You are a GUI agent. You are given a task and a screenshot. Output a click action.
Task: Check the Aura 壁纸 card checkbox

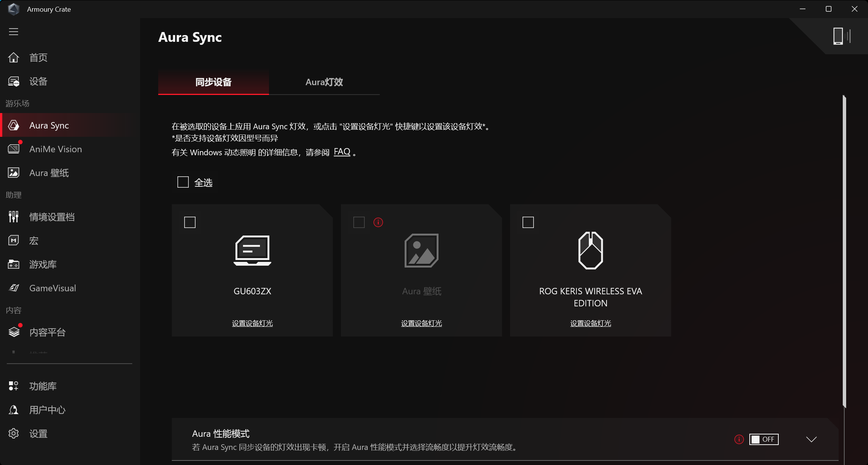click(x=359, y=222)
